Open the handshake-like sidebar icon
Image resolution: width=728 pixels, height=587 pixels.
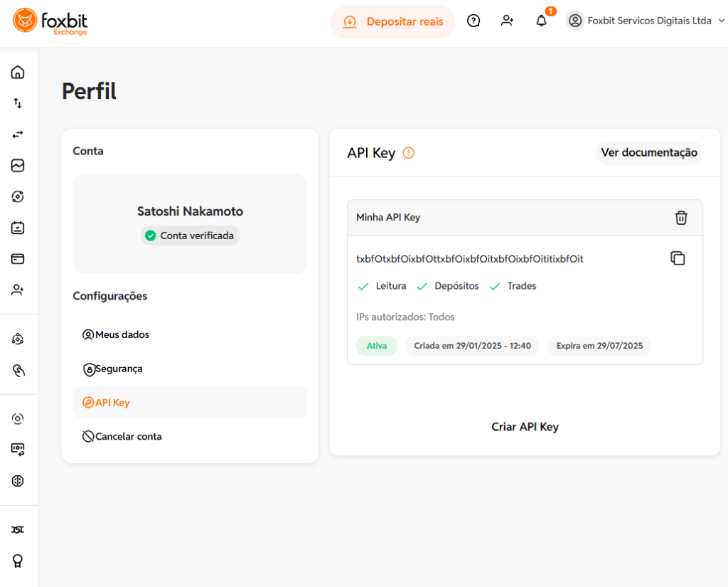pyautogui.click(x=18, y=529)
